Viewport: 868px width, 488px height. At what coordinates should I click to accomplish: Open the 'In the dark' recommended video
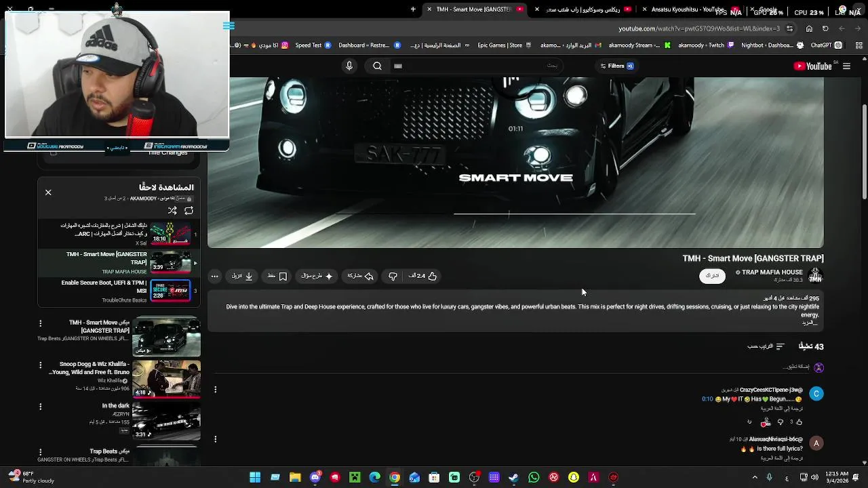(166, 422)
